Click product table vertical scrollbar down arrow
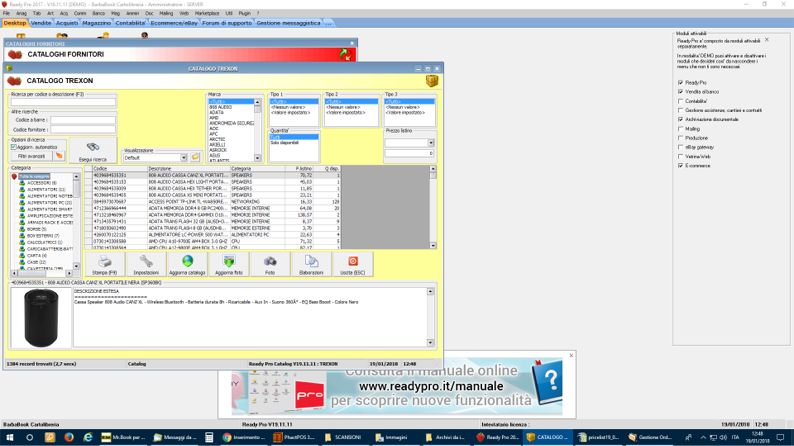Screen dimensions: 794x446 point(433,246)
